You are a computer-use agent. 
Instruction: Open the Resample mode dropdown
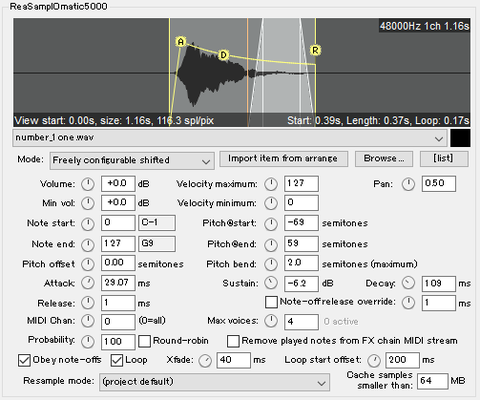tap(214, 382)
